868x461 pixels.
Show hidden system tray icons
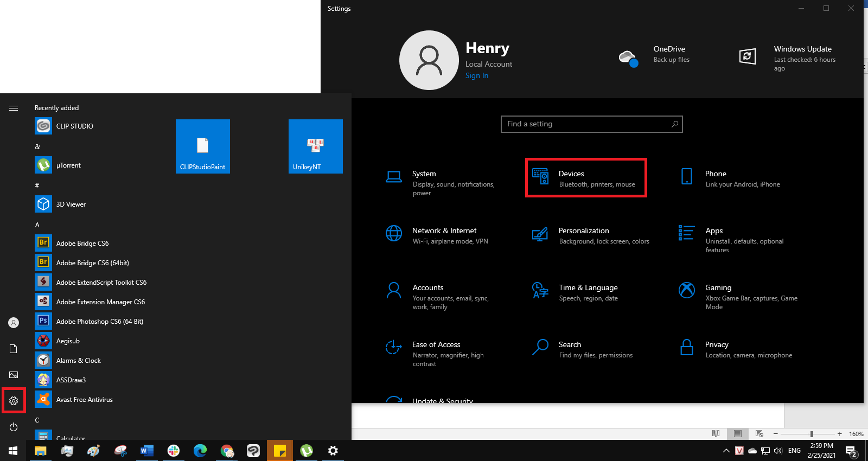[726, 451]
